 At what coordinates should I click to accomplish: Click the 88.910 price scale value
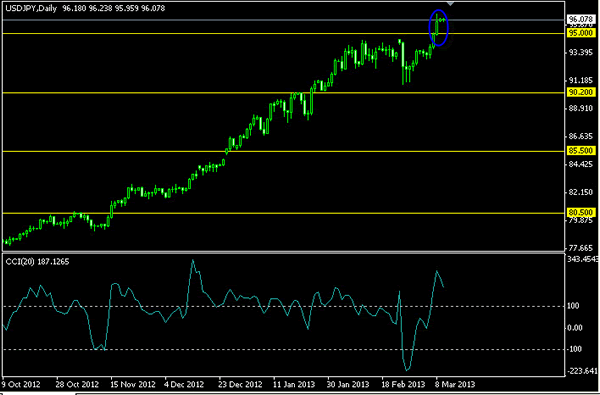coord(581,109)
